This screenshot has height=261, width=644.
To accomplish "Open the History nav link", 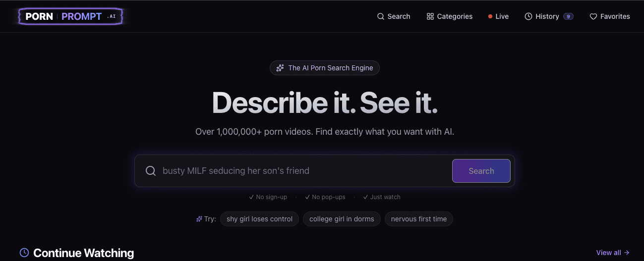I will pyautogui.click(x=549, y=16).
